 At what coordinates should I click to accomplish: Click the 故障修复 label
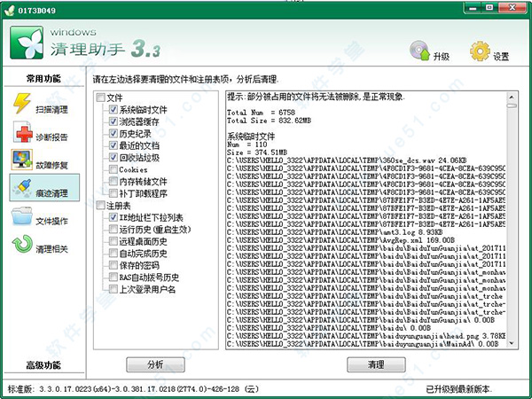coord(52,165)
